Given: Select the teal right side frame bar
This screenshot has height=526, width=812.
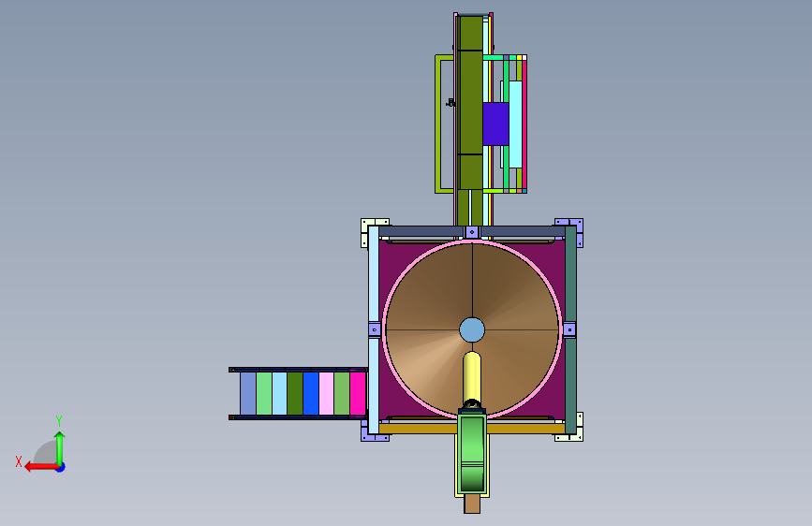Looking at the screenshot, I should pos(570,329).
